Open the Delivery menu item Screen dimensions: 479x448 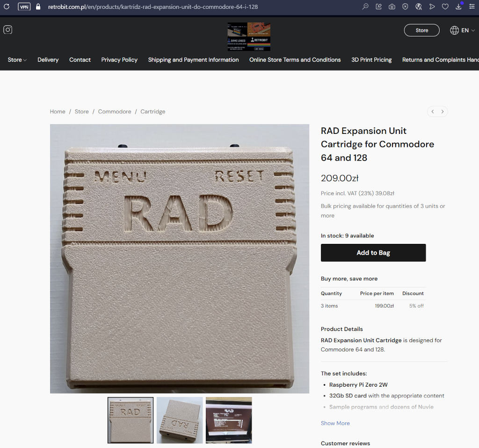pos(48,60)
